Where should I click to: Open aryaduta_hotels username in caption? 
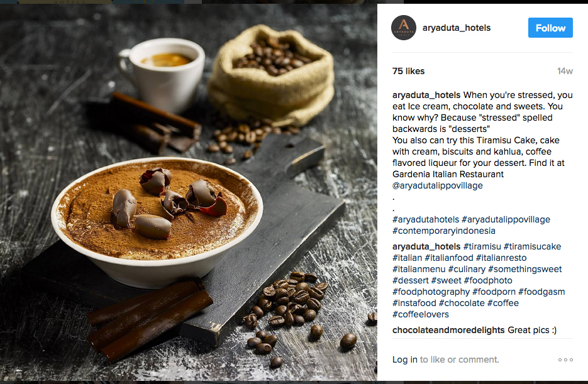[x=426, y=95]
